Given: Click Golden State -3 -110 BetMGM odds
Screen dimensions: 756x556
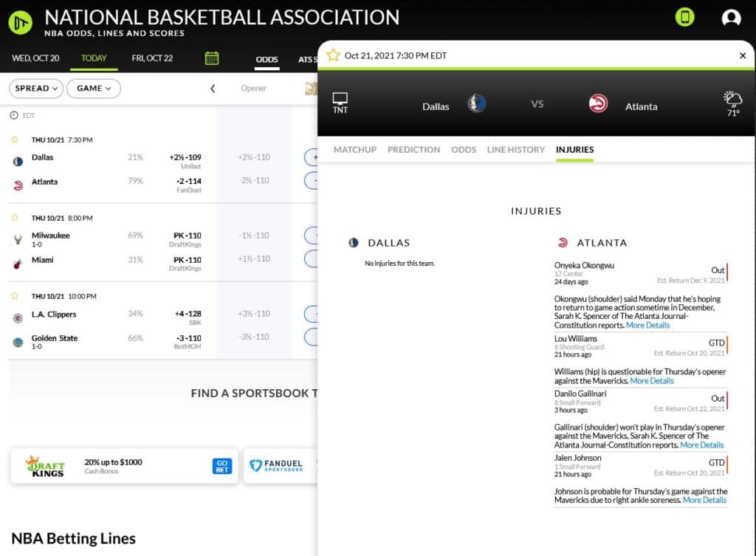Looking at the screenshot, I should pos(188,341).
